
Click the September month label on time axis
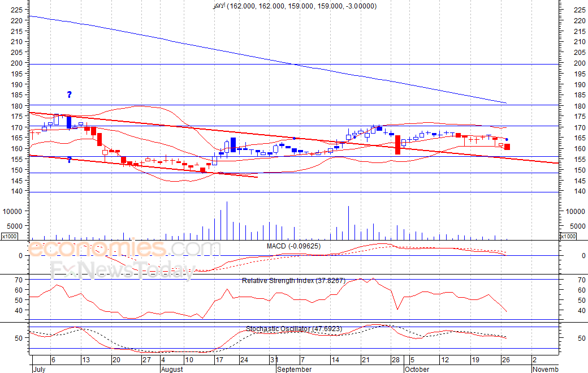tap(294, 369)
